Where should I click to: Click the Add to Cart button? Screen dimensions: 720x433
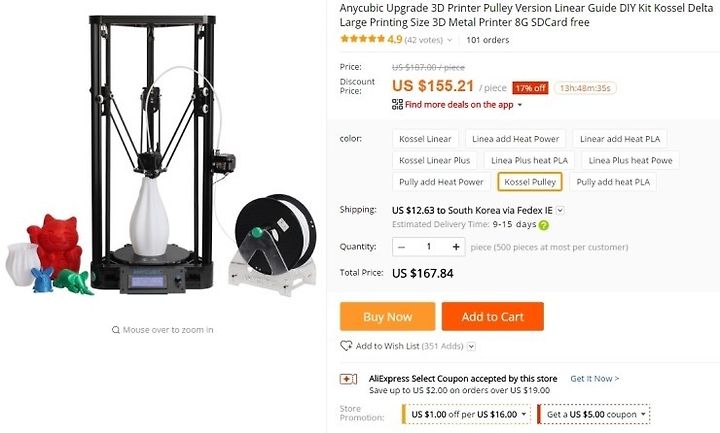pyautogui.click(x=493, y=316)
